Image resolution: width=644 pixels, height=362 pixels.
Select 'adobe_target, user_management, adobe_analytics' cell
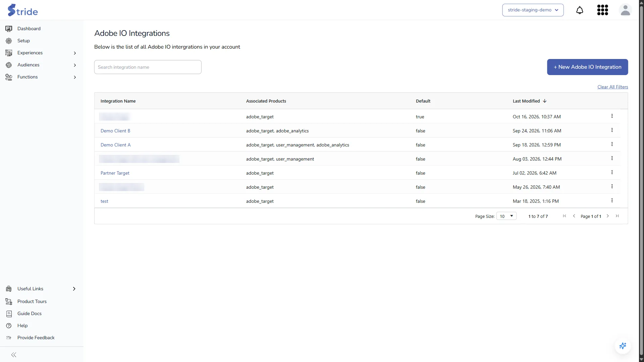click(298, 145)
